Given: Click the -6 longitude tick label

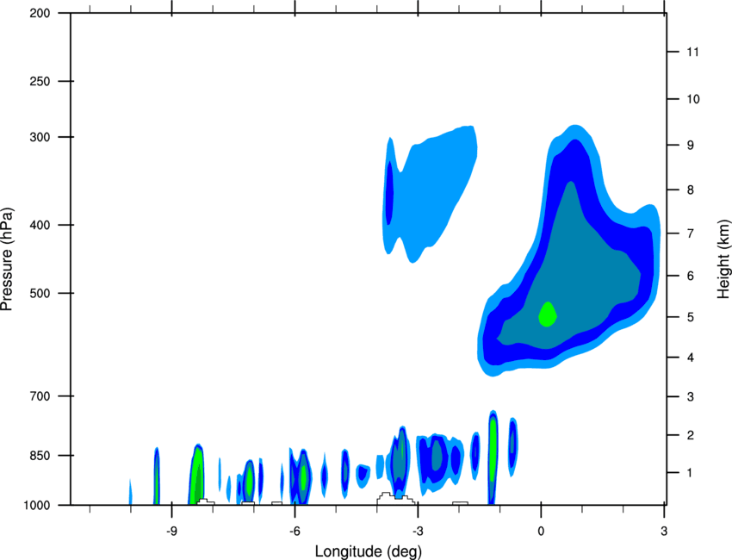Looking at the screenshot, I should click(x=295, y=532).
